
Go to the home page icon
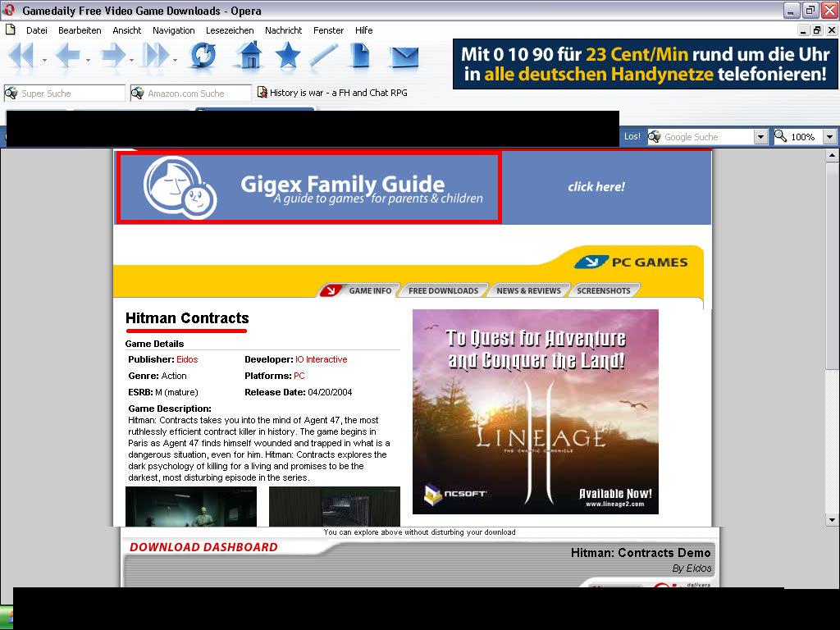(x=249, y=55)
